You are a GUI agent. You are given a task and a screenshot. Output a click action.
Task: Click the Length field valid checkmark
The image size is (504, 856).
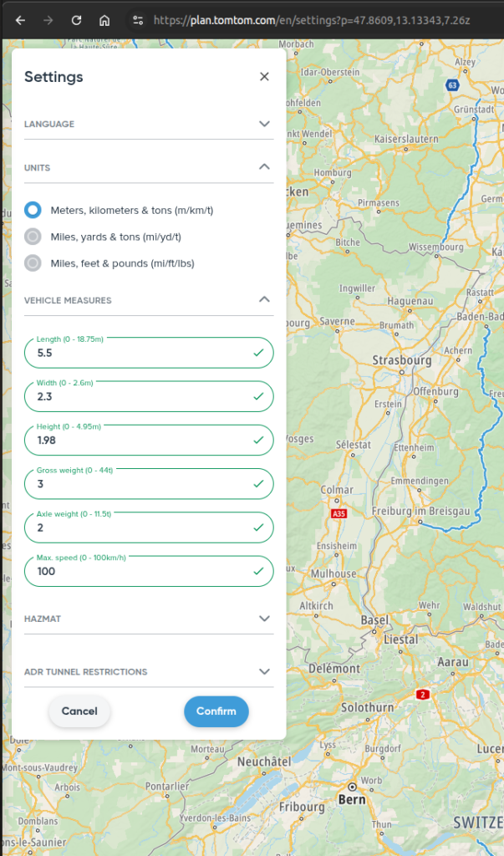pos(258,353)
